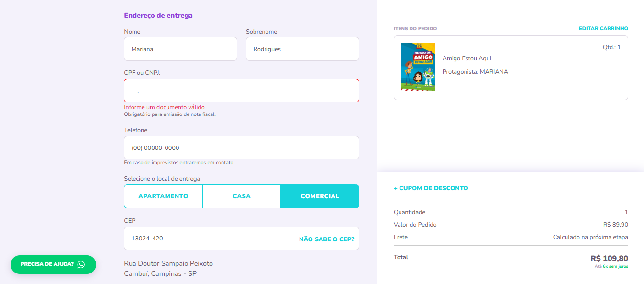Focus the CPF ou CNPJ input field
The height and width of the screenshot is (284, 644).
[x=242, y=91]
